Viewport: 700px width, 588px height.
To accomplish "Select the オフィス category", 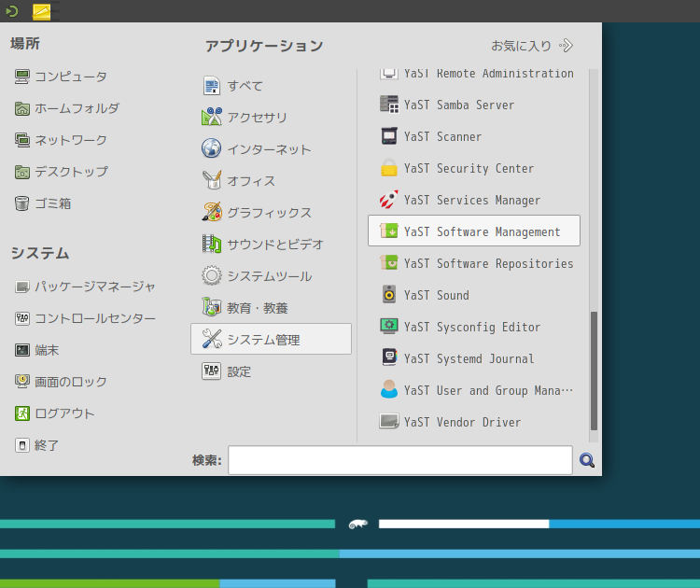I will (x=271, y=180).
